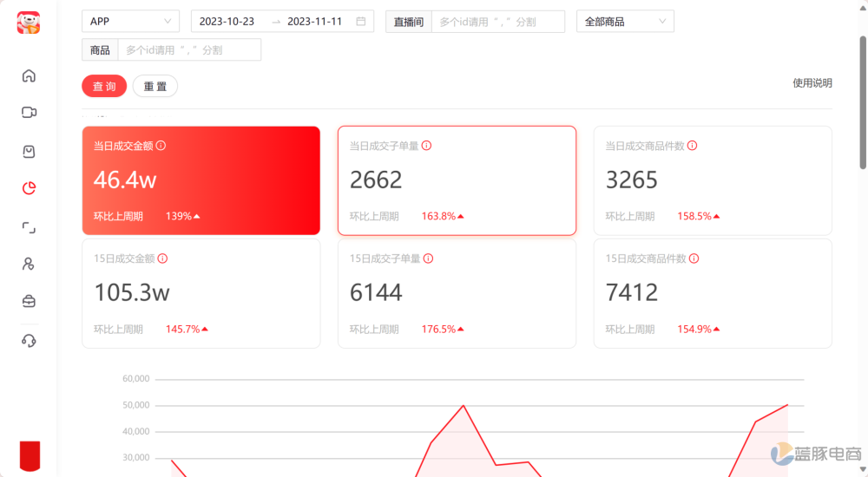Screen dimensions: 868x477
Task: Select the 当日成交子单量 2662 card
Action: click(x=457, y=180)
